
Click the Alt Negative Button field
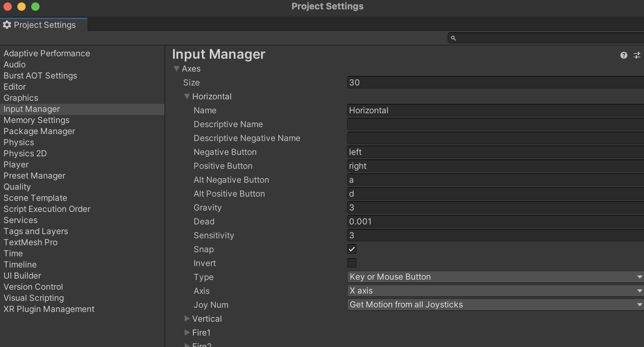pos(495,180)
